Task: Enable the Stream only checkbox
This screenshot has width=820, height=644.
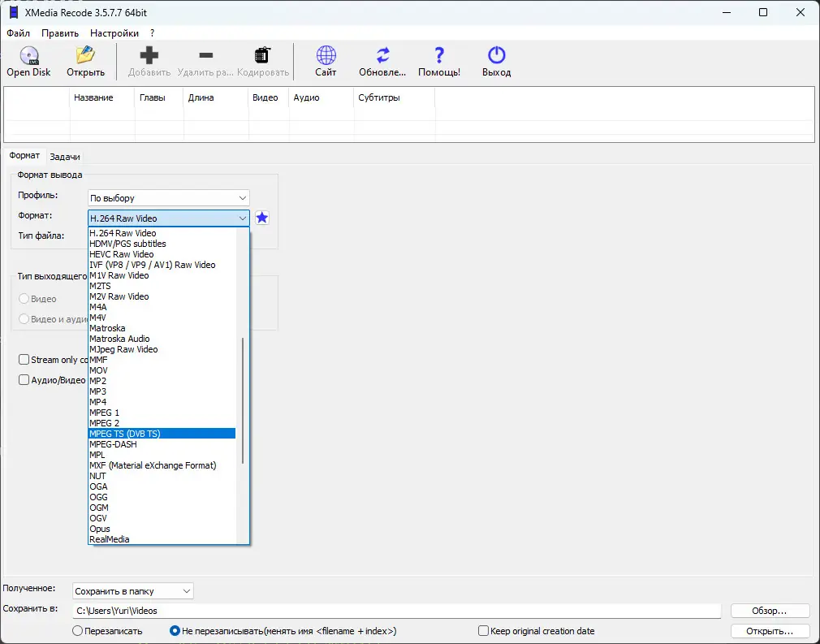Action: coord(24,360)
